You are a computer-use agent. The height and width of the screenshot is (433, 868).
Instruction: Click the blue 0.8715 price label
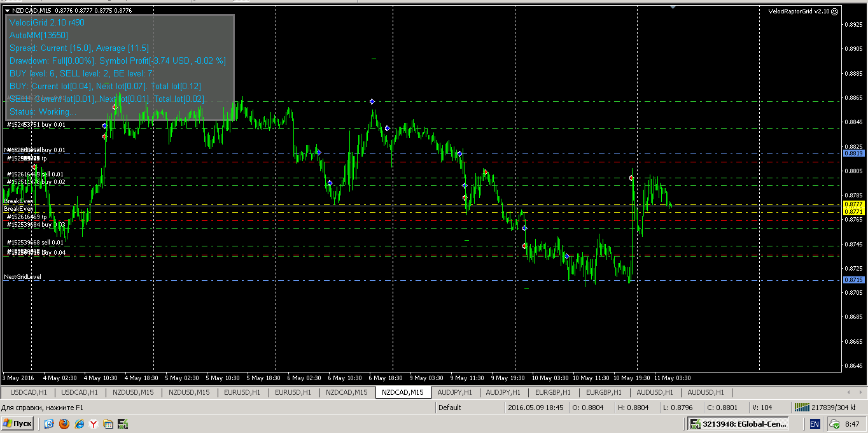click(853, 280)
